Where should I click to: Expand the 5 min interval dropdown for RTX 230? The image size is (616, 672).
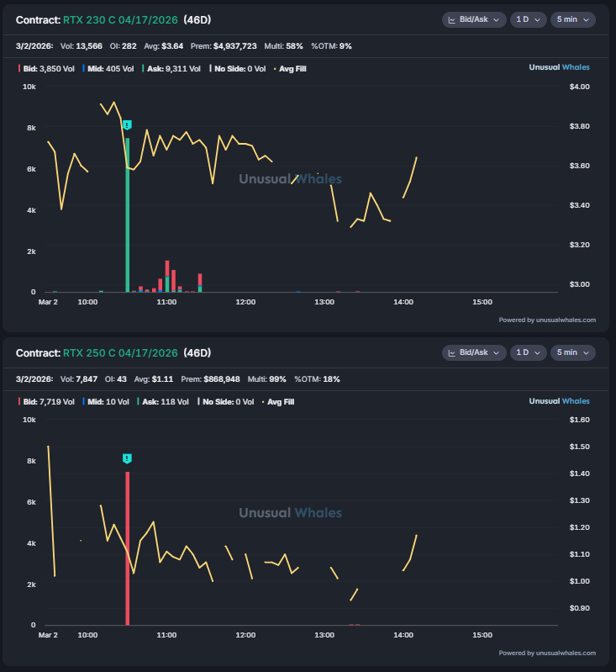tap(572, 19)
